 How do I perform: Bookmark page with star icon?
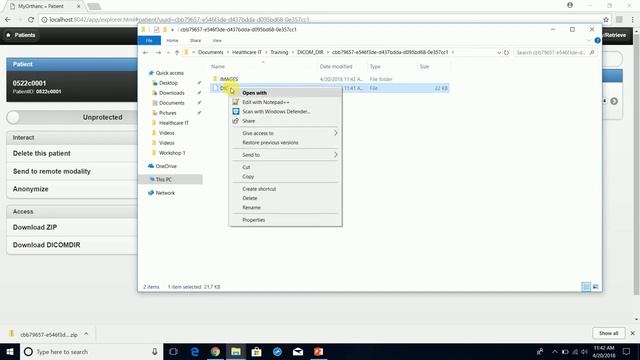(x=606, y=19)
